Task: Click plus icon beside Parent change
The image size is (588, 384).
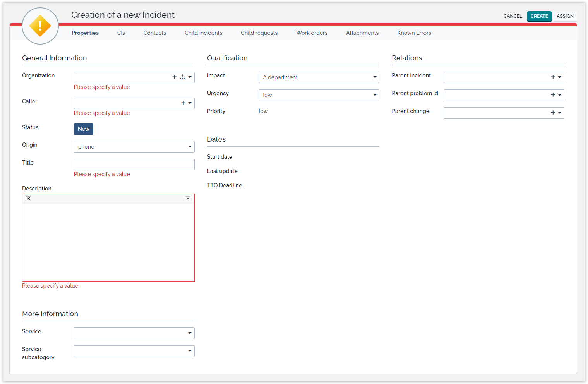Action: pyautogui.click(x=553, y=113)
